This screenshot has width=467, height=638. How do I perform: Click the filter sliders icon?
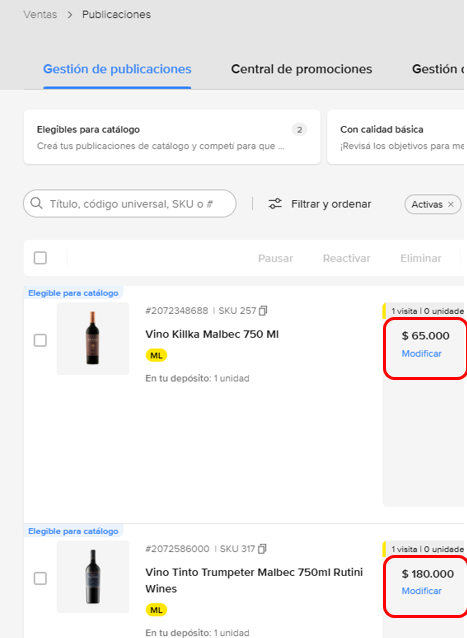pyautogui.click(x=275, y=203)
